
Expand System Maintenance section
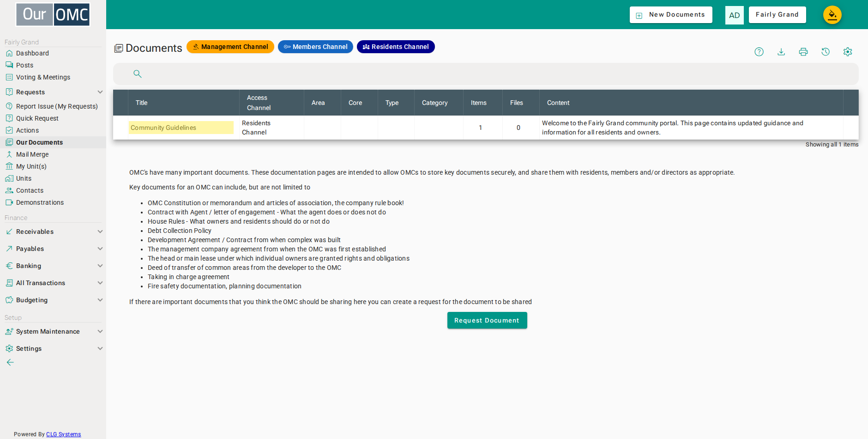[53, 331]
